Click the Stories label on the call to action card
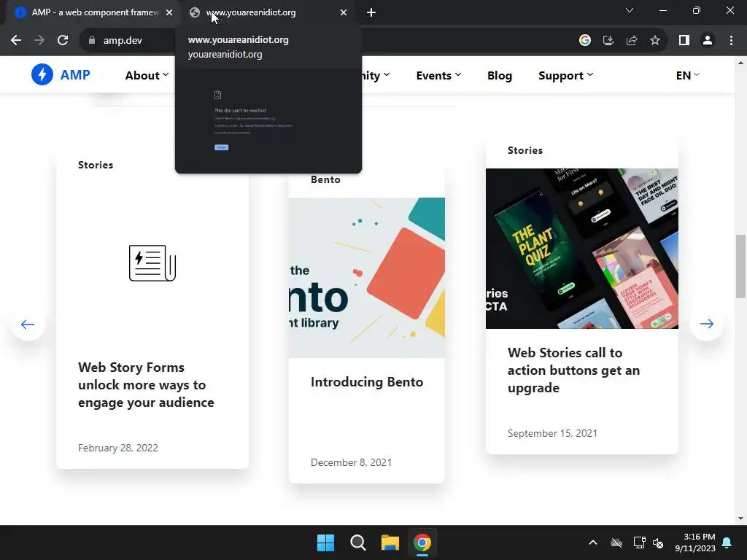This screenshot has width=747, height=560. pos(525,150)
